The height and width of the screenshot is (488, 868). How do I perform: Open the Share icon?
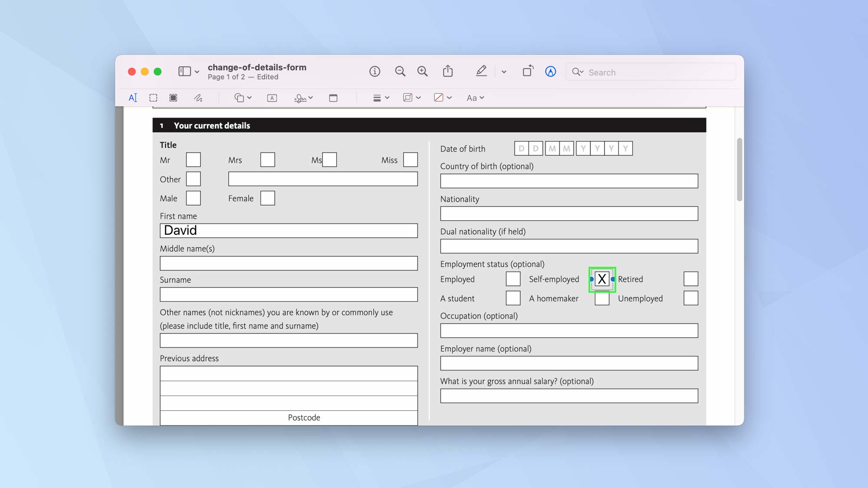pyautogui.click(x=448, y=71)
